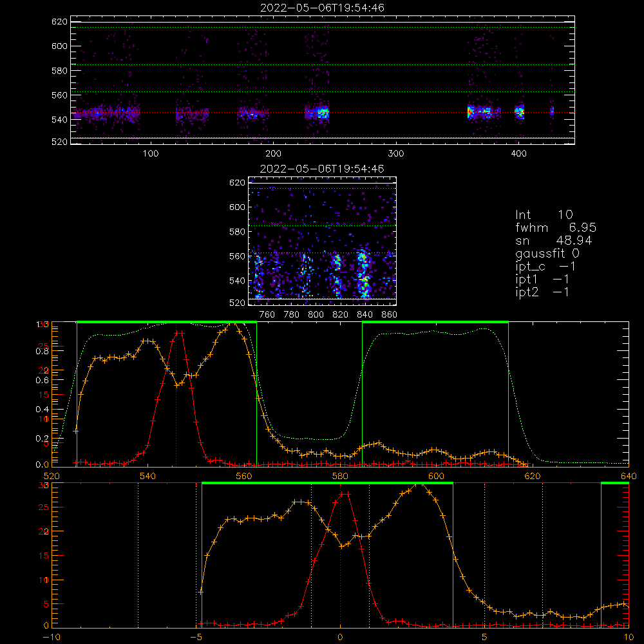The width and height of the screenshot is (644, 644).
Task: Click the bright blob near x=400 in top spectrogram
Action: tap(520, 111)
